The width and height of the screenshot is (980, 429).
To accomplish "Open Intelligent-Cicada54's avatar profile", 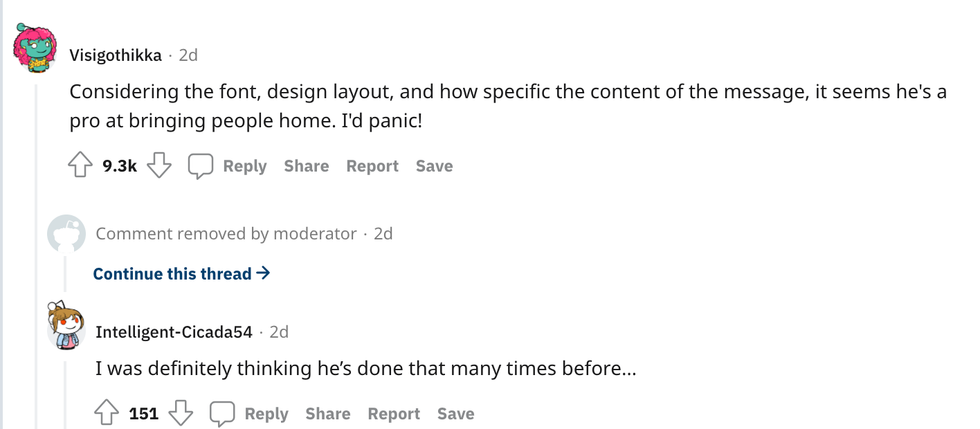I will (x=65, y=326).
